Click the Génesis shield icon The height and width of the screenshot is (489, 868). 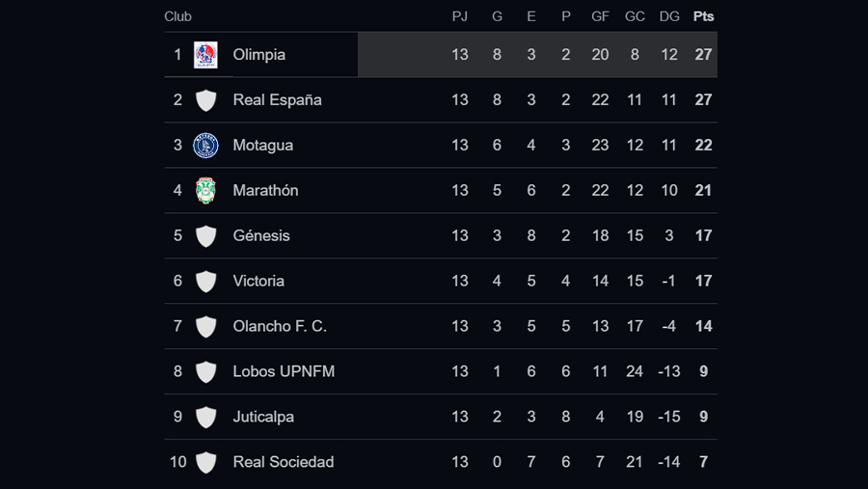206,236
